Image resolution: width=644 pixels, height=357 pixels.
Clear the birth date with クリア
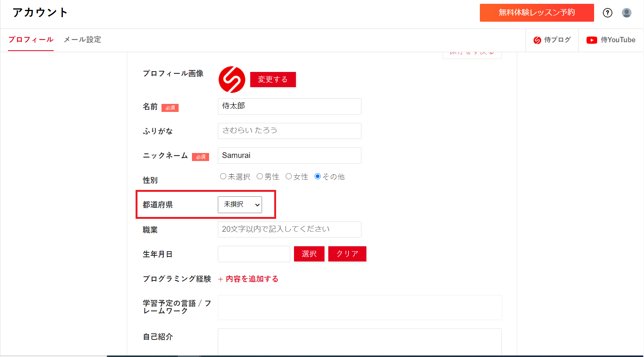tap(347, 254)
